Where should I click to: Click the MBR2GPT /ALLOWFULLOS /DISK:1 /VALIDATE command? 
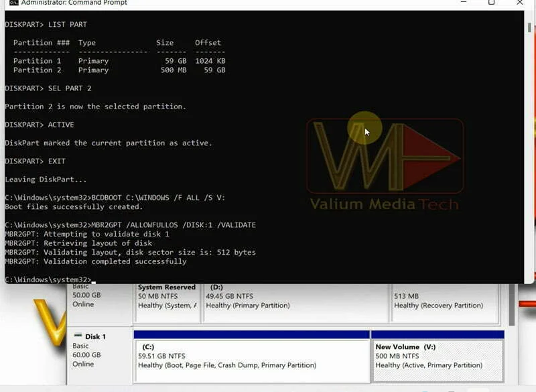click(130, 225)
